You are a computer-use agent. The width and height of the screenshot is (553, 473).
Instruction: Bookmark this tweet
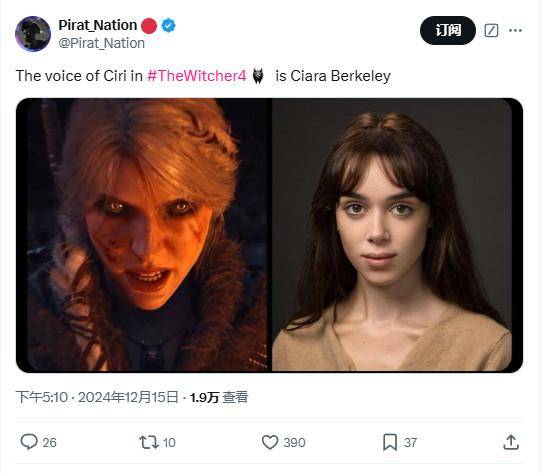coord(390,442)
